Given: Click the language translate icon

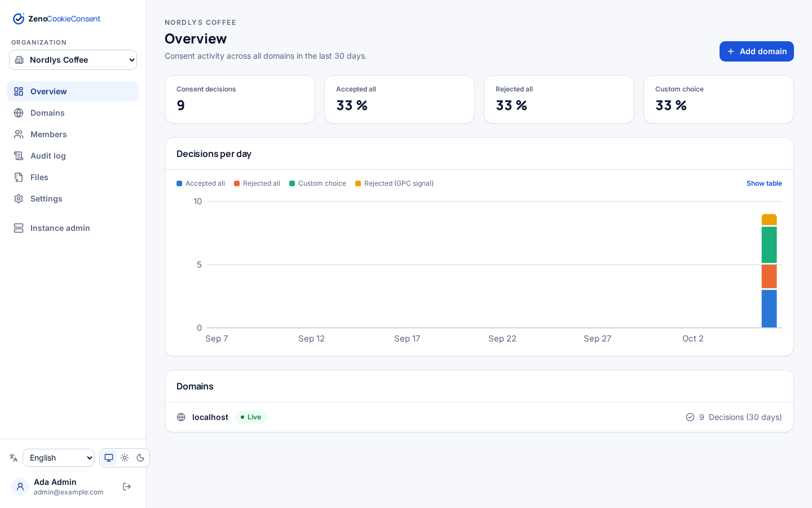Looking at the screenshot, I should pos(14,458).
